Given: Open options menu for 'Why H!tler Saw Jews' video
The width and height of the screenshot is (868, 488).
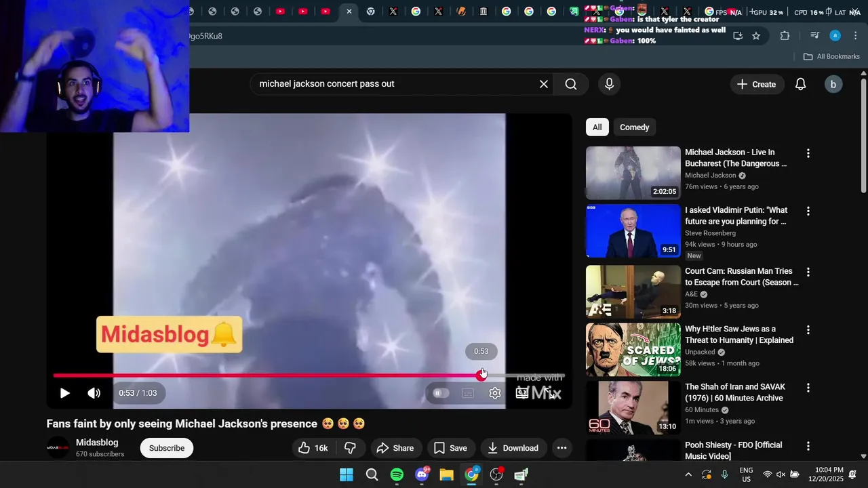Looking at the screenshot, I should (808, 330).
